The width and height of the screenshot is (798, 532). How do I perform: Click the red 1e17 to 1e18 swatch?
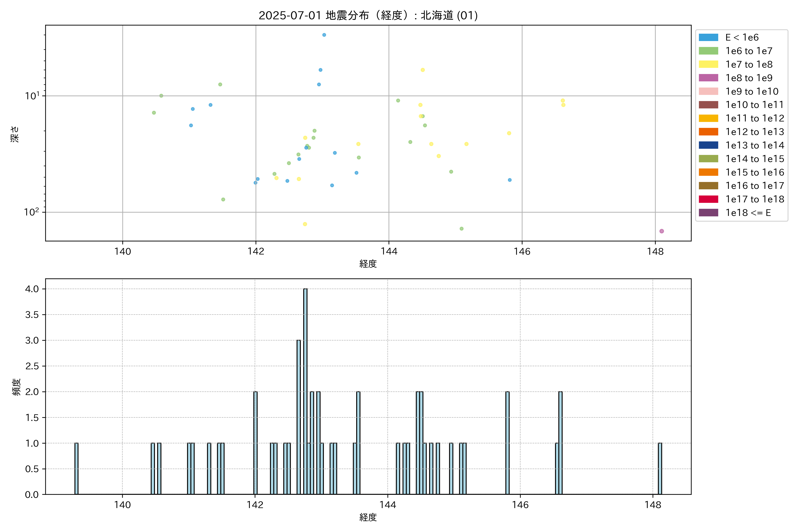[708, 199]
